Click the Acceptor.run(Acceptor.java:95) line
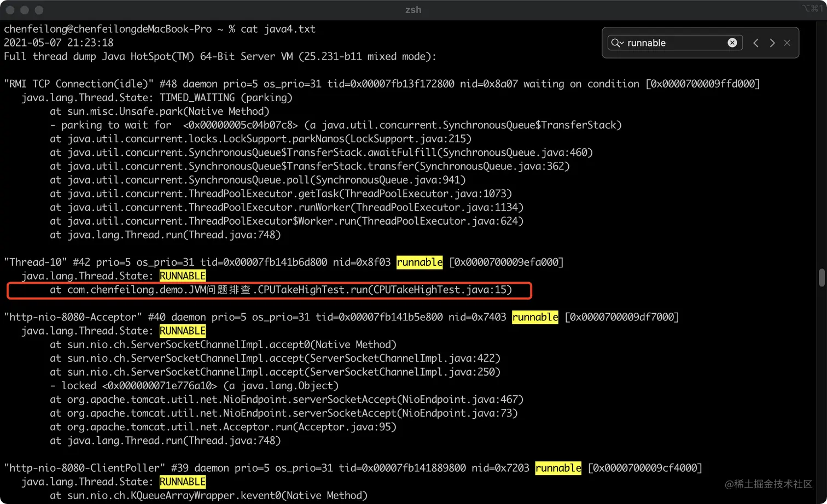Viewport: 827px width, 504px height. [x=223, y=427]
